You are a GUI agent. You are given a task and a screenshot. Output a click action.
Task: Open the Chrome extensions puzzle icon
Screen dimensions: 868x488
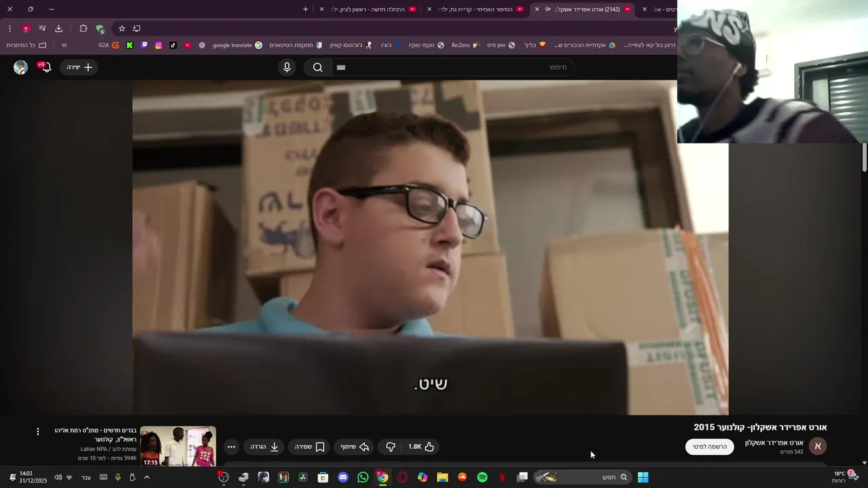(83, 28)
